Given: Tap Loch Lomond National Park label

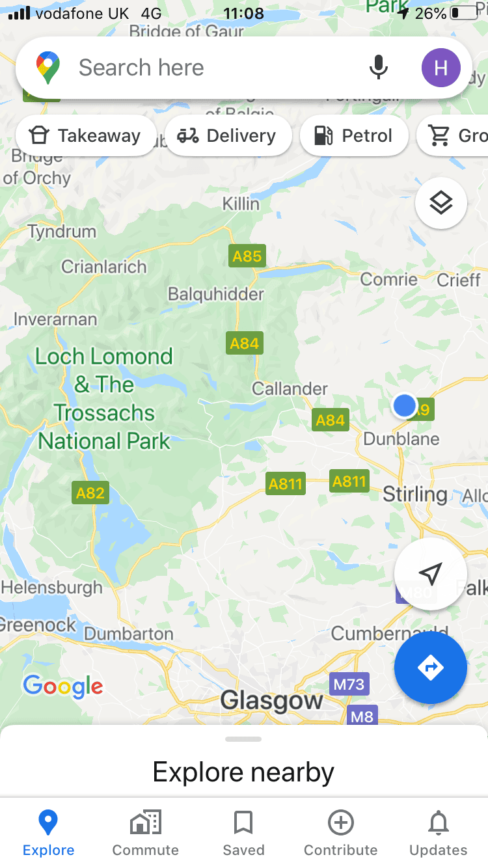Looking at the screenshot, I should click(104, 399).
